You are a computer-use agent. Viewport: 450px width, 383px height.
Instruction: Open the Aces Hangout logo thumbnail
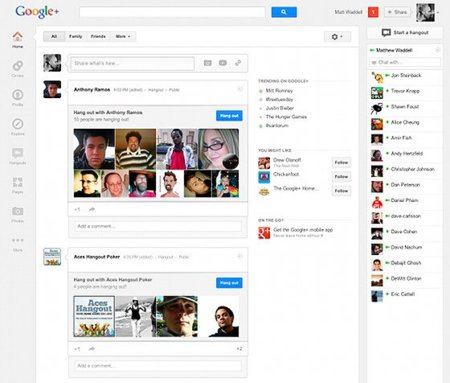coord(94,316)
